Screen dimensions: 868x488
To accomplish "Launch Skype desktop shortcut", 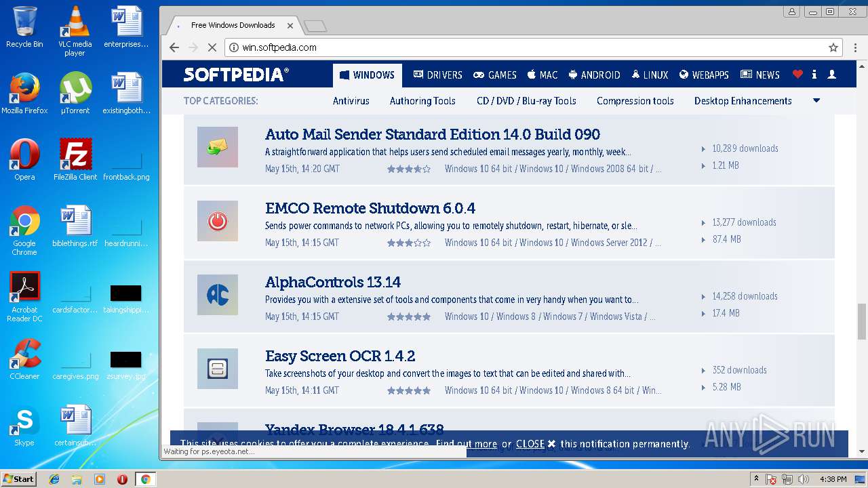I will [x=24, y=426].
